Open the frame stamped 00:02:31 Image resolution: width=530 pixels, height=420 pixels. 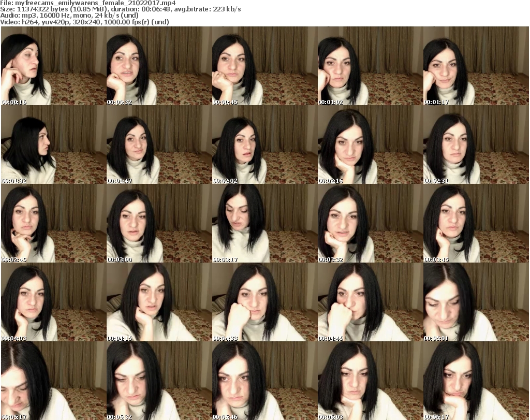(x=476, y=144)
